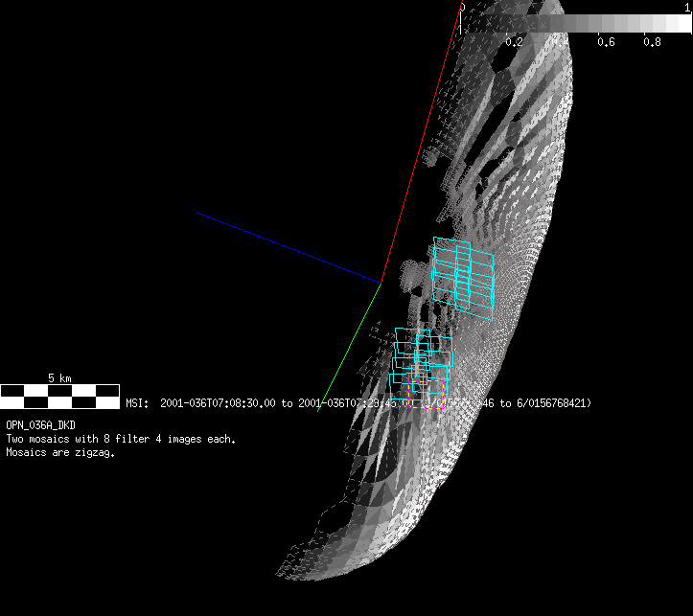Click the 'Mosaics are zigzag.' text
693x616 pixels.
(60, 453)
